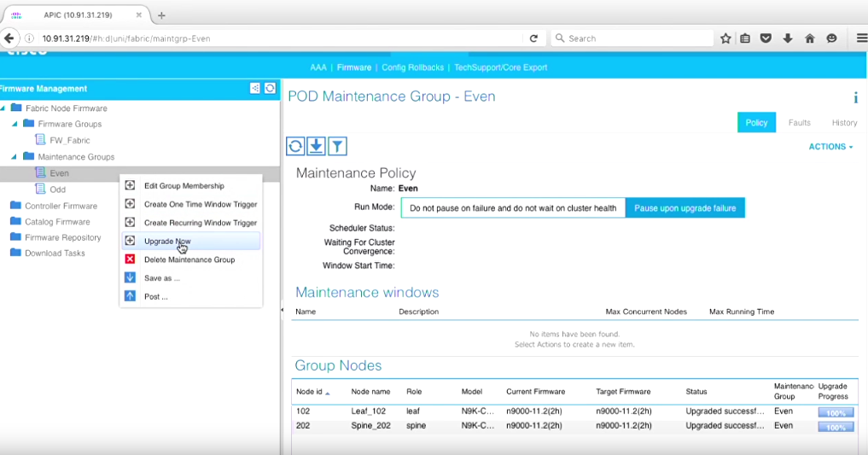
Task: Click the site information icon in the address bar
Action: point(30,38)
